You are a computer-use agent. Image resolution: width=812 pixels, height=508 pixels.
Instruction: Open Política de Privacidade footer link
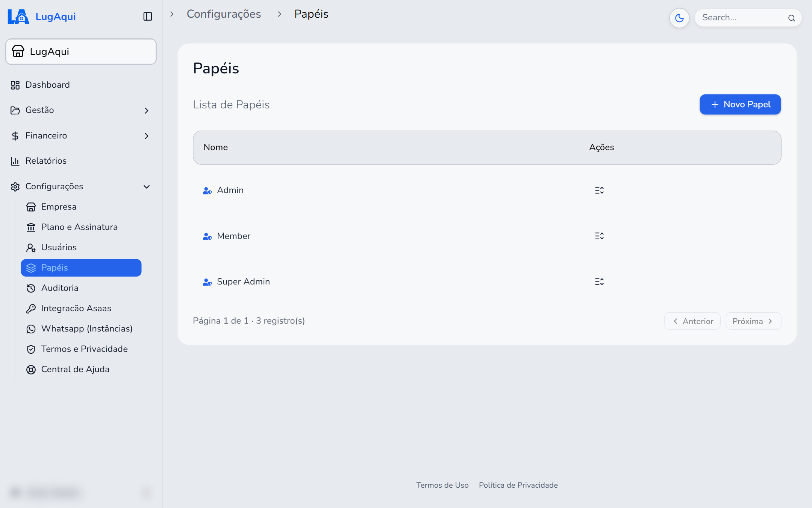pos(518,485)
